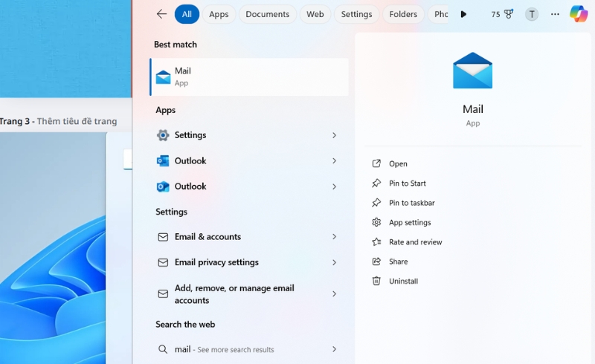Go back with the left arrow

(x=161, y=14)
